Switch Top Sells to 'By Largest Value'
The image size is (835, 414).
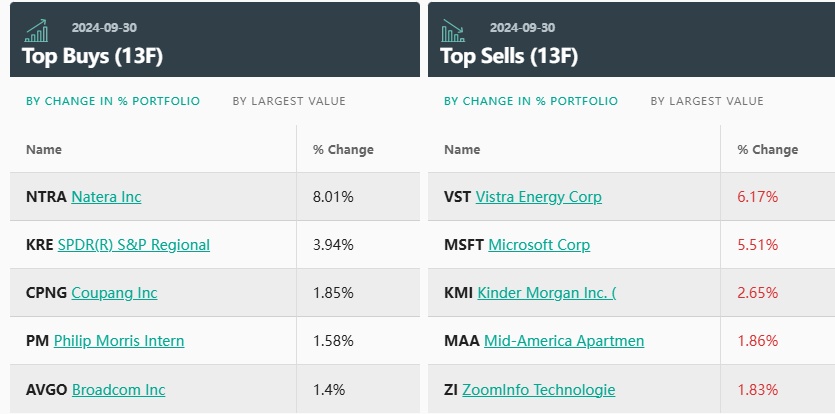tap(707, 101)
